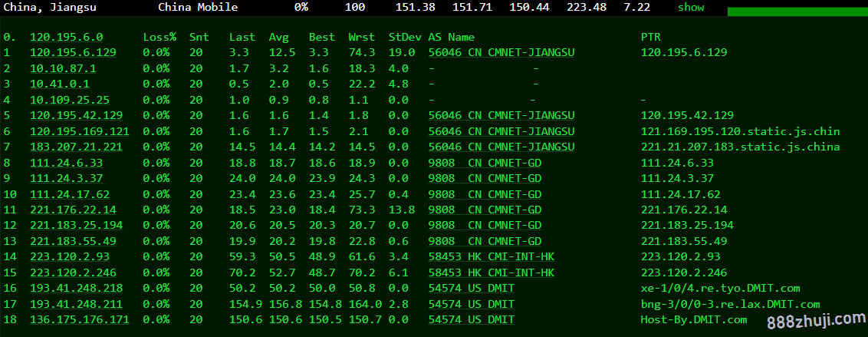Open the final hop IP 136.175.176.171 link

(80, 320)
